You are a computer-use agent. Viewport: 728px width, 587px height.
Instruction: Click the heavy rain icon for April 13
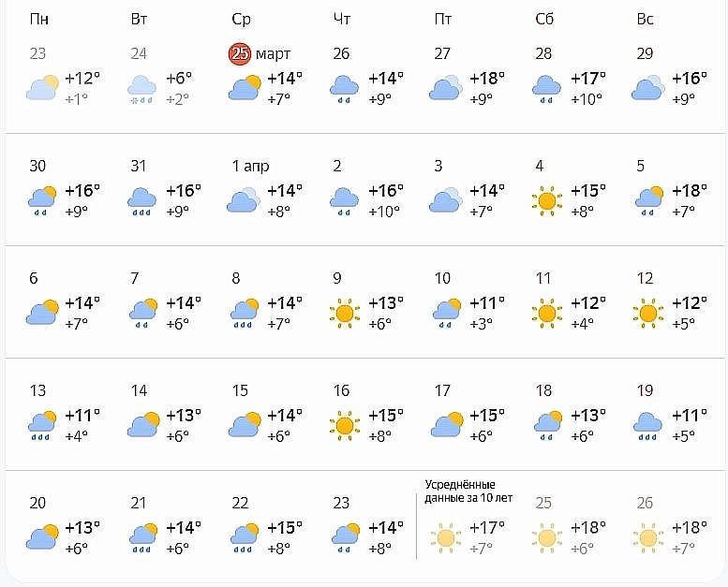41,424
